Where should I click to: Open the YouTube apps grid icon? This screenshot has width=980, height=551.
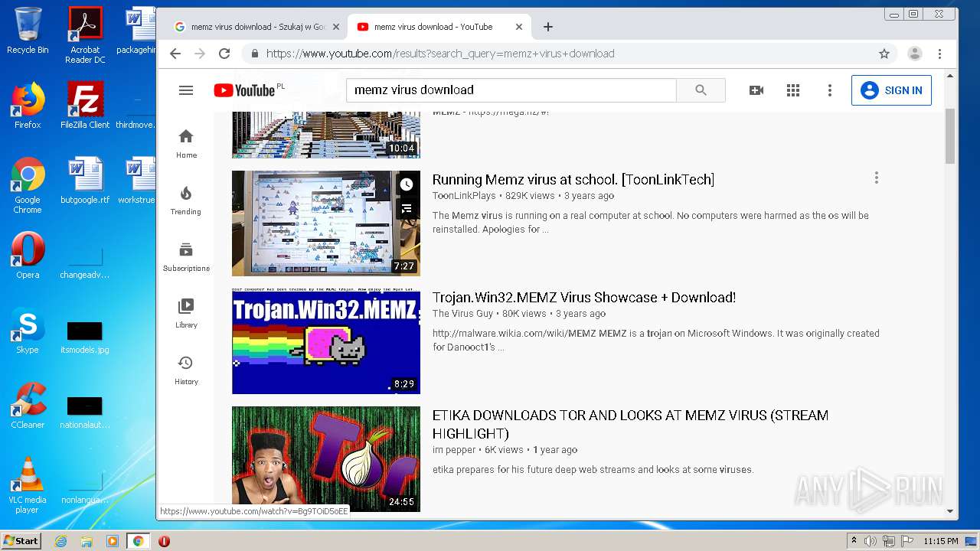(x=793, y=90)
